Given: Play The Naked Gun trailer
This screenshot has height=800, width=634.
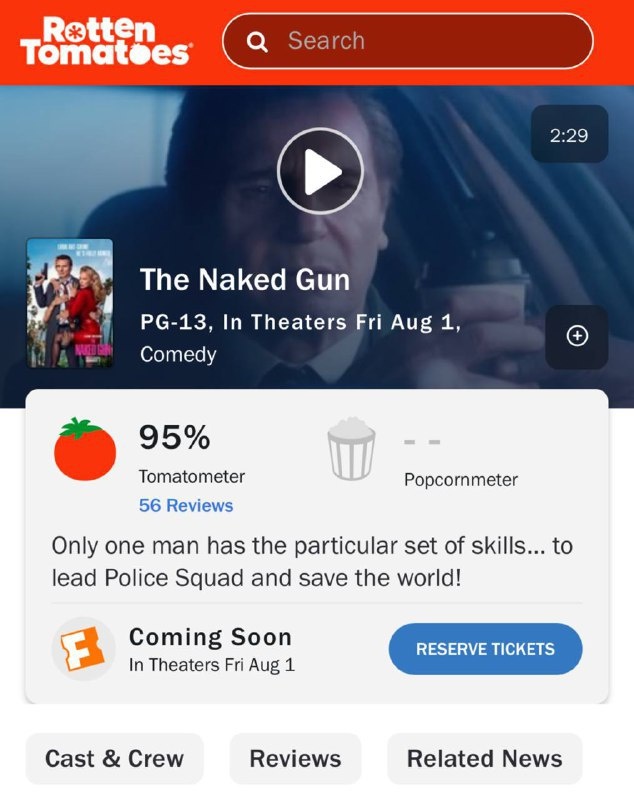Looking at the screenshot, I should pos(320,171).
